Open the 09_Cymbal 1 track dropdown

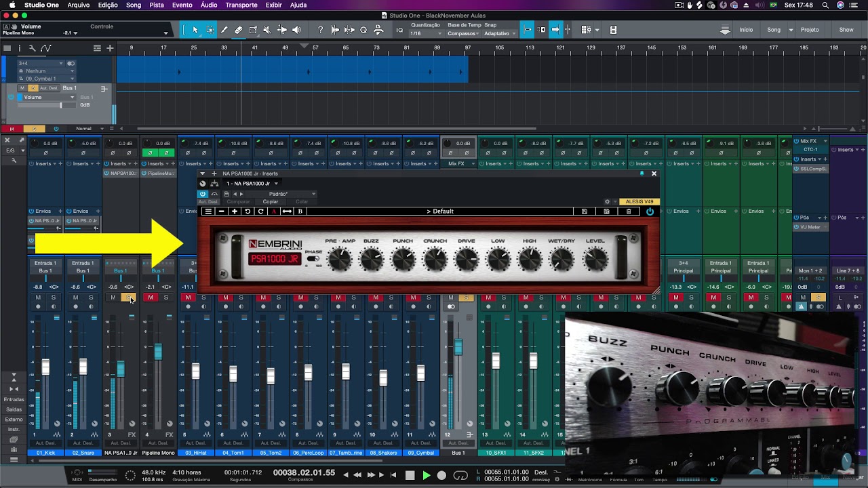point(46,79)
